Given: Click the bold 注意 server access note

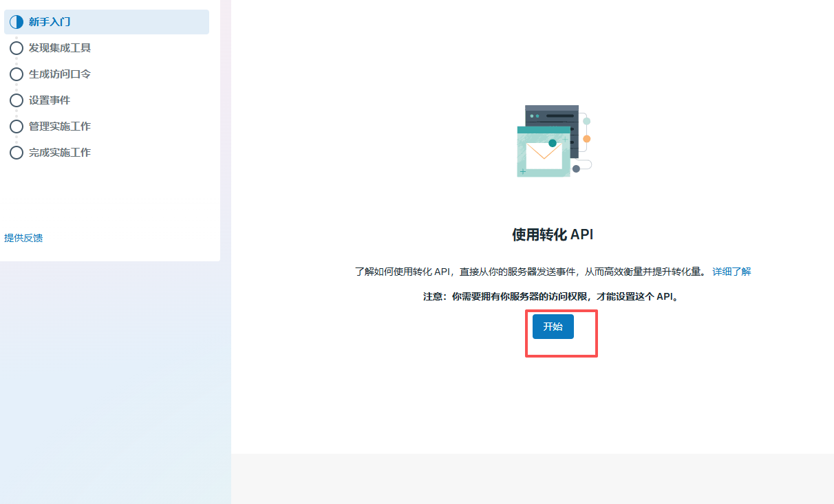Looking at the screenshot, I should 550,297.
